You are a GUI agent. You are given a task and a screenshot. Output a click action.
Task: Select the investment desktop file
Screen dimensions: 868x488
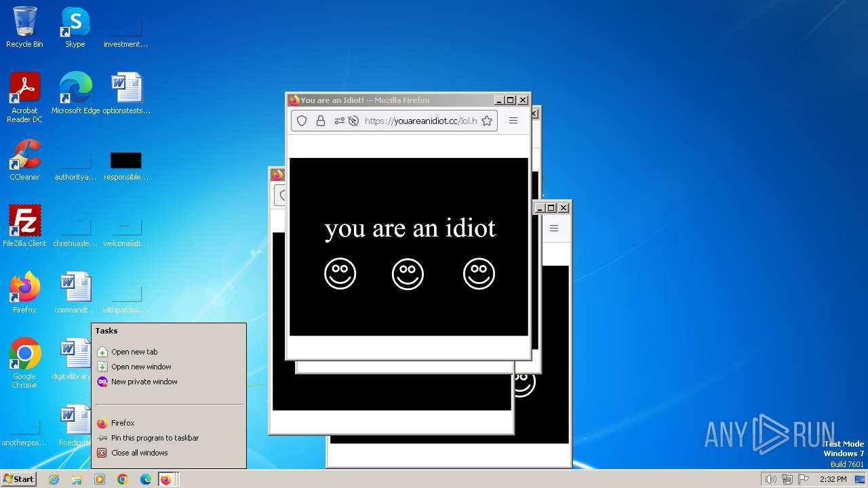point(126,33)
